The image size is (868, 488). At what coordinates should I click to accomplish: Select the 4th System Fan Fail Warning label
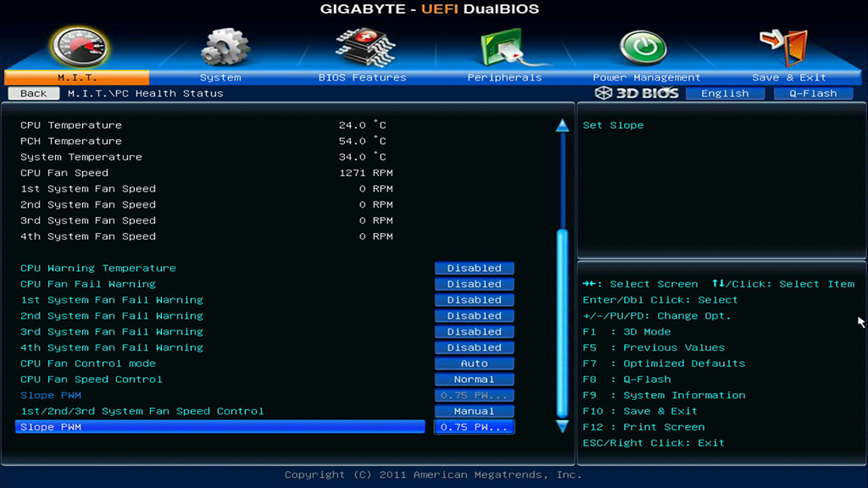(x=112, y=347)
